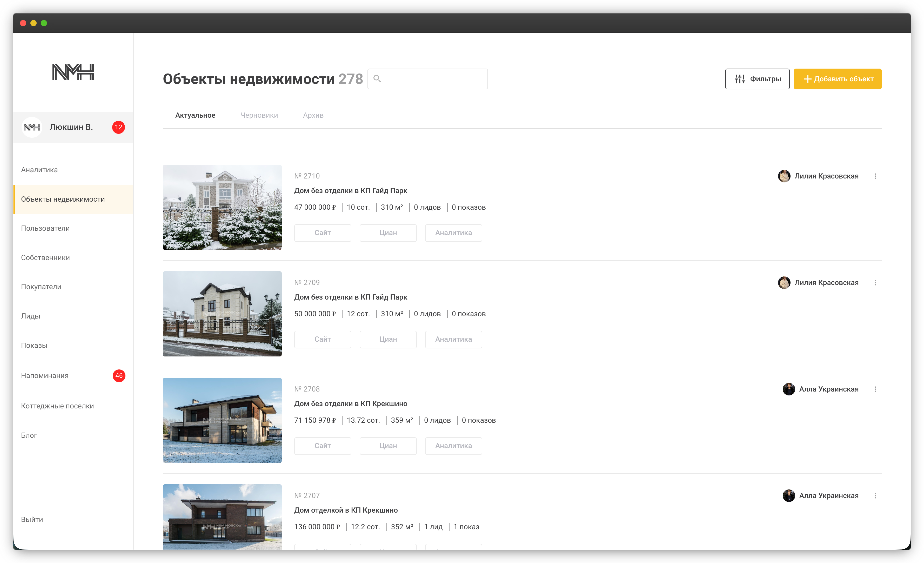The width and height of the screenshot is (924, 563).
Task: Click the red 12 notification badge
Action: pyautogui.click(x=118, y=127)
